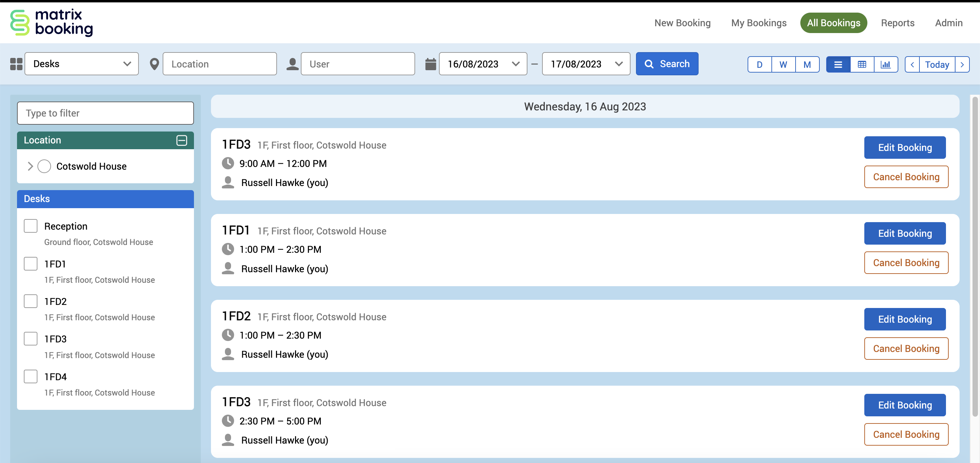Select Cotswold House radio button
980x463 pixels.
click(x=44, y=166)
